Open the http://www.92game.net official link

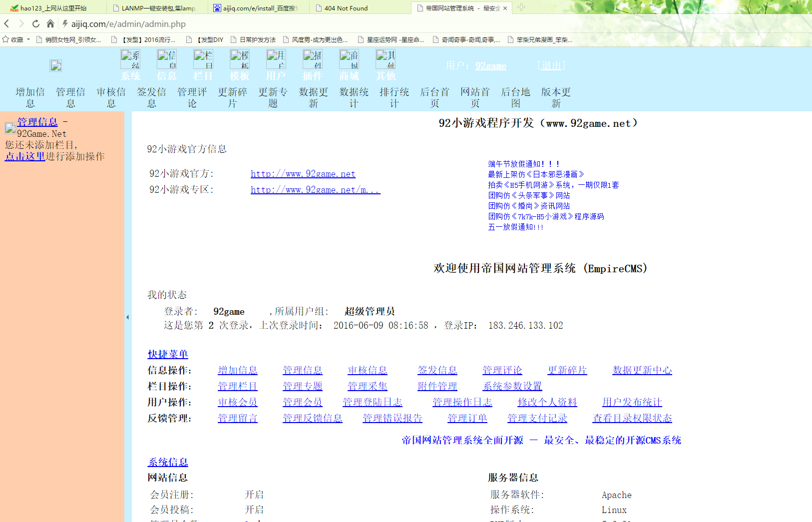click(x=303, y=174)
